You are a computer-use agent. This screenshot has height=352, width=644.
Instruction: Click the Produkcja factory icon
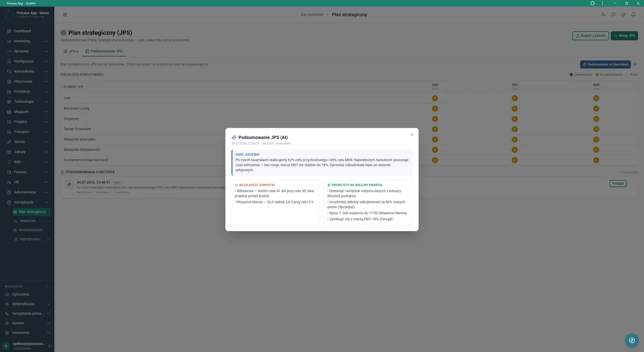(9, 91)
